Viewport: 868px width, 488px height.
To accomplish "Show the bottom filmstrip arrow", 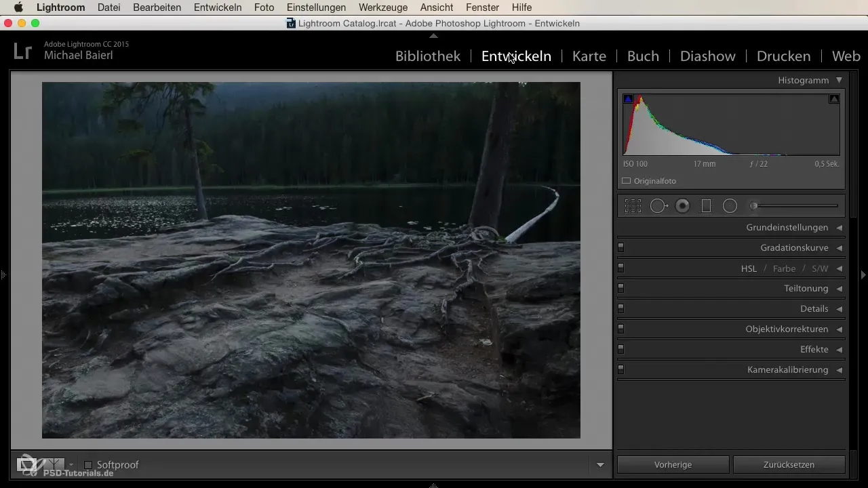I will [434, 485].
